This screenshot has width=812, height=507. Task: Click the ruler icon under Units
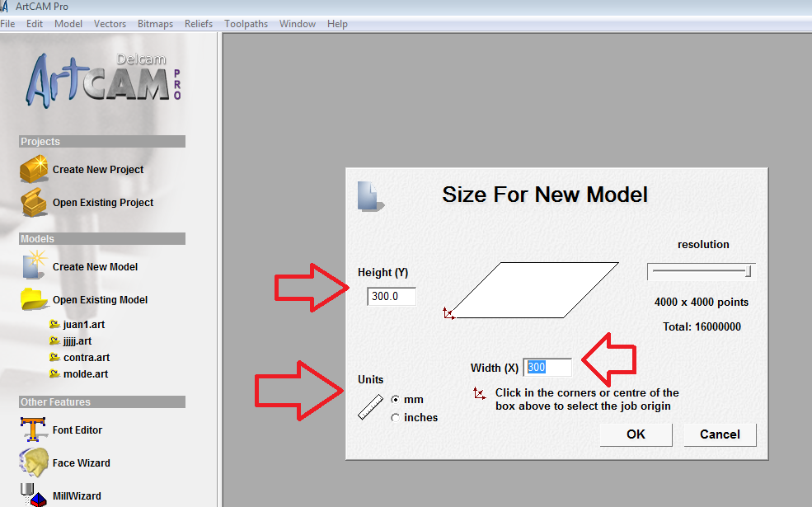[371, 407]
